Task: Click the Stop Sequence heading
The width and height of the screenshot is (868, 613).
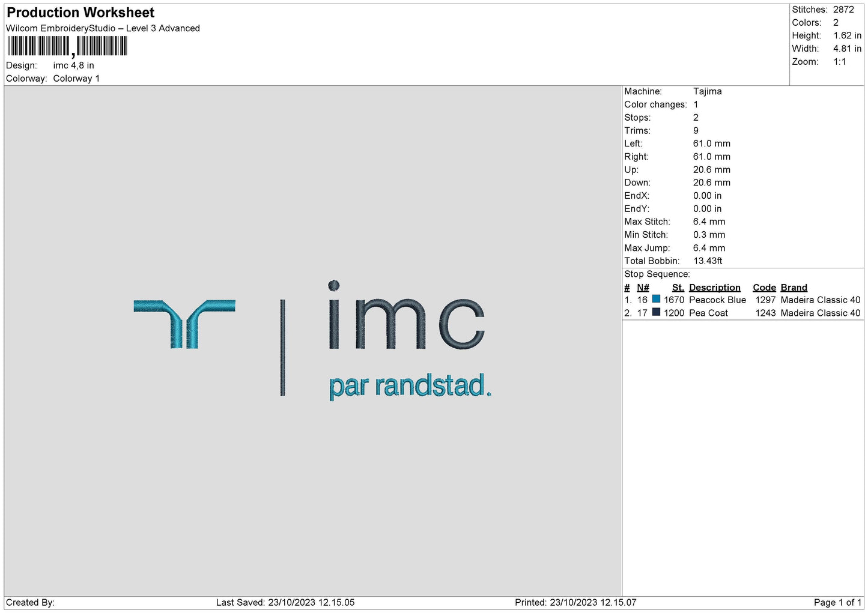Action: (x=657, y=274)
